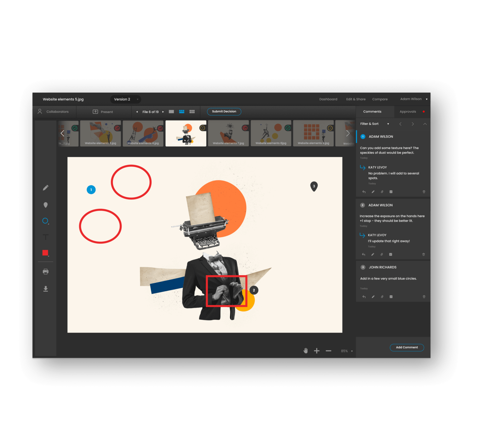This screenshot has height=443, width=504.
Task: Delete John Richards' comment with the trash icon
Action: tap(424, 296)
